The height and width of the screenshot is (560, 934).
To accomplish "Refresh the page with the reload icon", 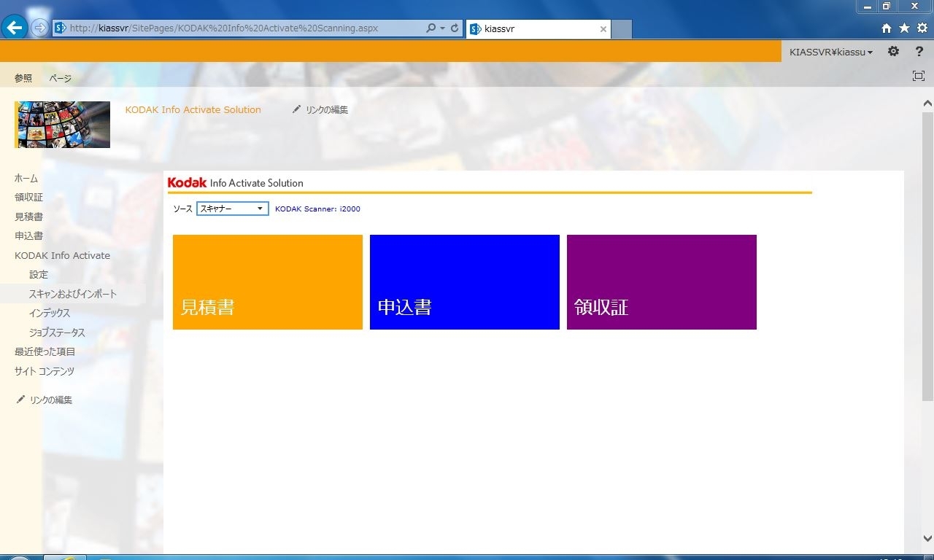I will (x=455, y=28).
